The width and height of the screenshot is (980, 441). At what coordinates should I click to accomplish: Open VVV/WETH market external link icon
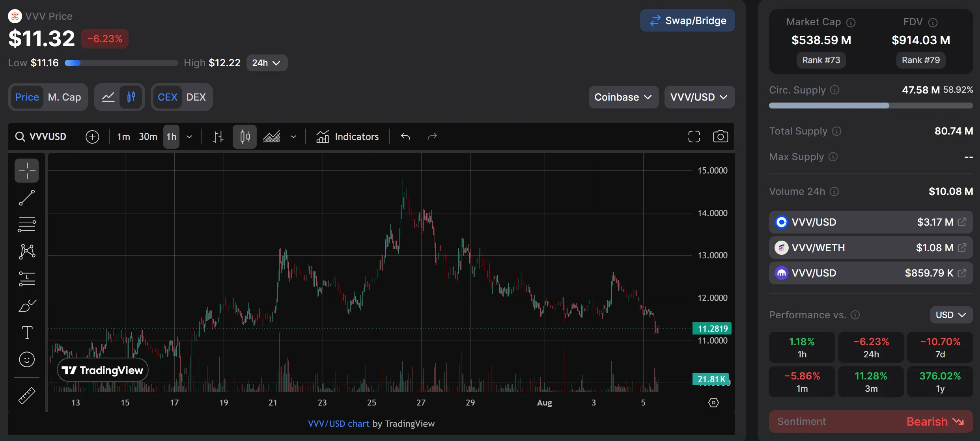(962, 248)
